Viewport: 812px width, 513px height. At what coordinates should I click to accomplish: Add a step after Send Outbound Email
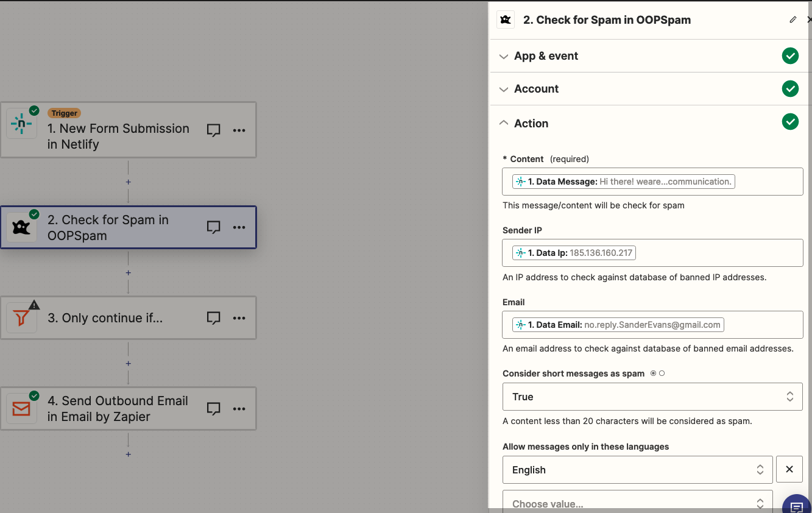(x=128, y=455)
